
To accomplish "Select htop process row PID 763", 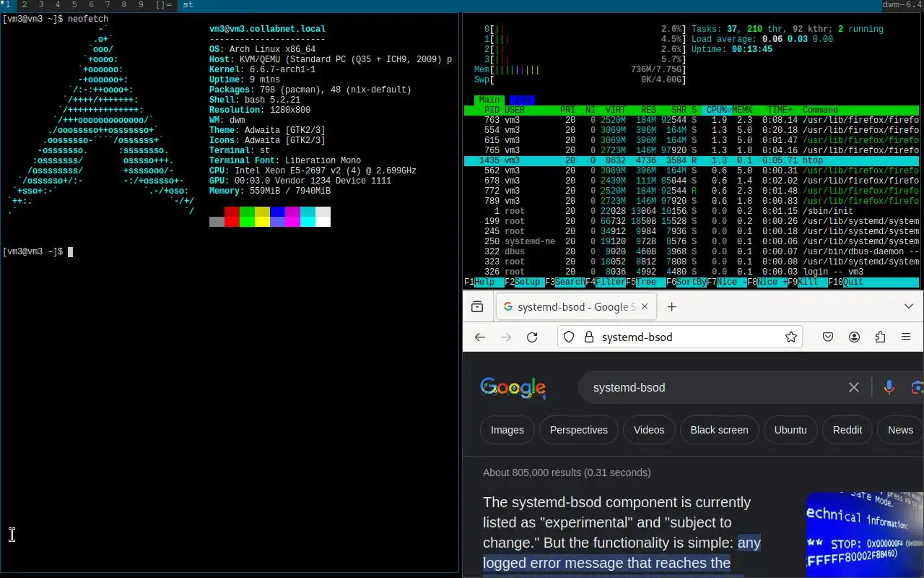I will [x=692, y=120].
